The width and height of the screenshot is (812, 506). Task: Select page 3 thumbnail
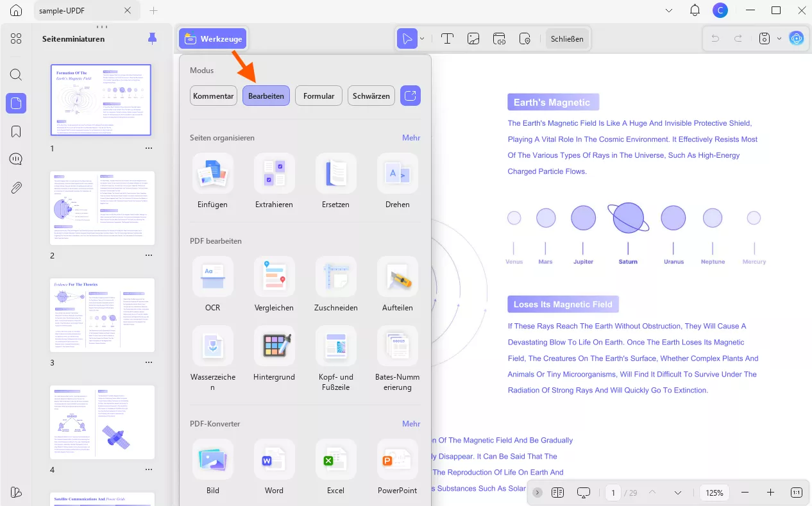(x=103, y=315)
